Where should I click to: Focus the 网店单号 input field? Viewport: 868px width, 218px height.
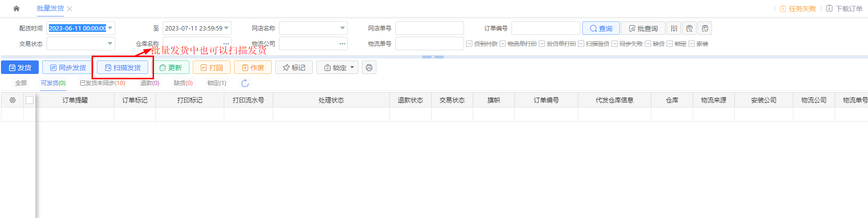coord(430,29)
